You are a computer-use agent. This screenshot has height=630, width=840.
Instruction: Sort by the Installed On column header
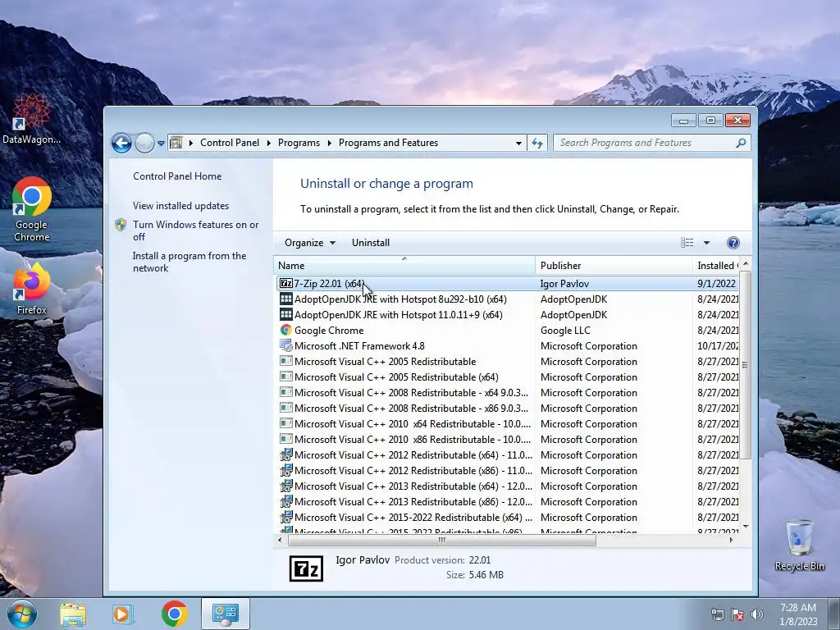(x=715, y=265)
